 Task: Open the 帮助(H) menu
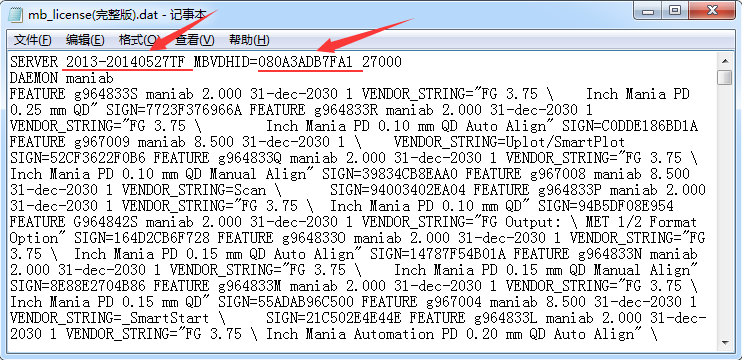coord(249,40)
